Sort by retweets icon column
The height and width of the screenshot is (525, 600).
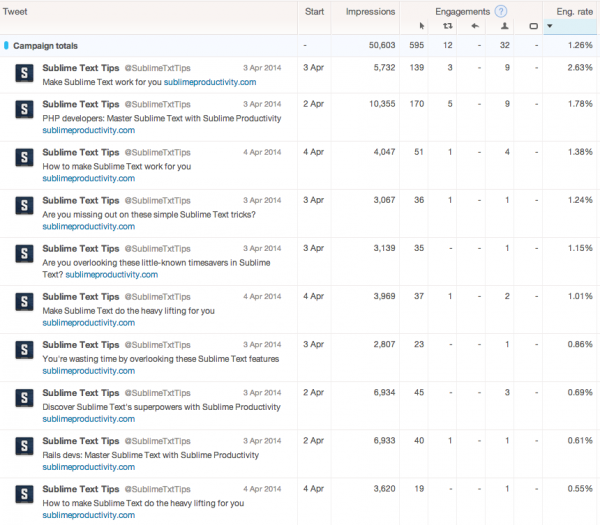(x=449, y=26)
